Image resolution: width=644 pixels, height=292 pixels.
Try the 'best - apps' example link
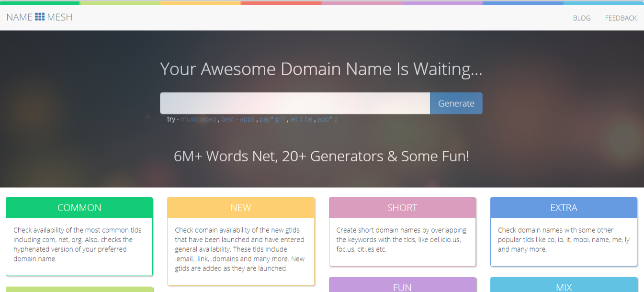point(238,119)
